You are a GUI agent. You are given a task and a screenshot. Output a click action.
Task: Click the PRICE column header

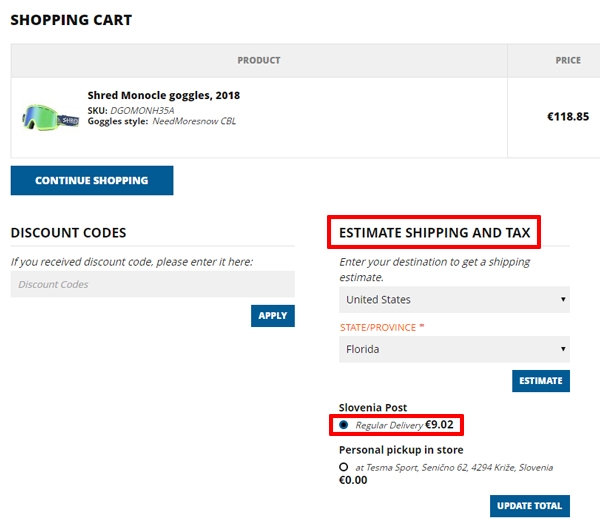click(x=568, y=60)
